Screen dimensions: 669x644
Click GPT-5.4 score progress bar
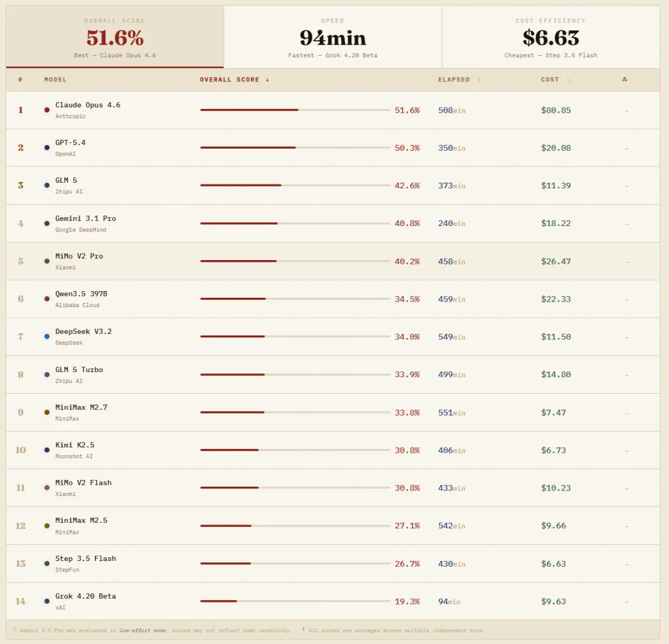295,147
